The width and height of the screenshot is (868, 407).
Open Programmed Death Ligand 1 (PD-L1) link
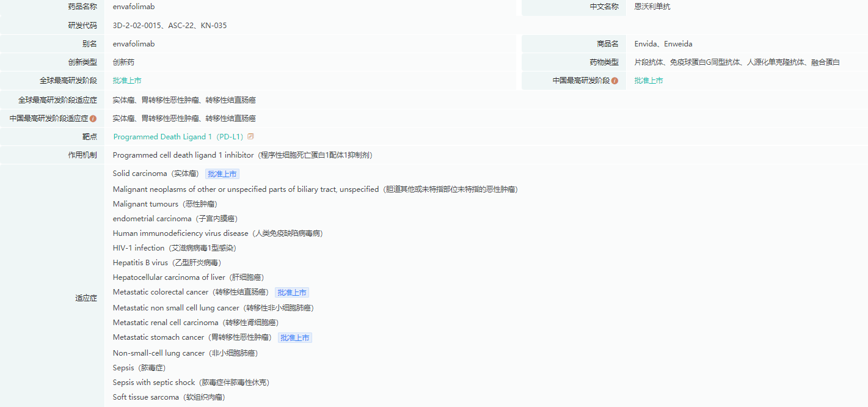coord(178,137)
